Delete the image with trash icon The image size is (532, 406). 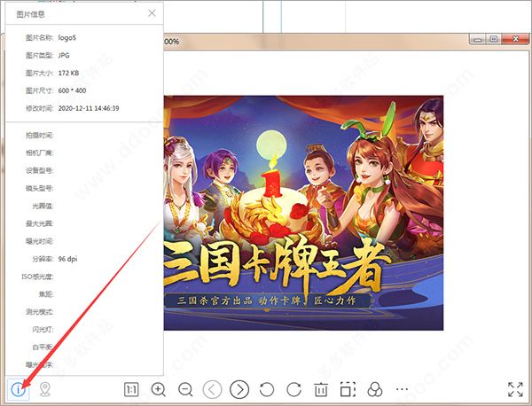[x=321, y=390]
